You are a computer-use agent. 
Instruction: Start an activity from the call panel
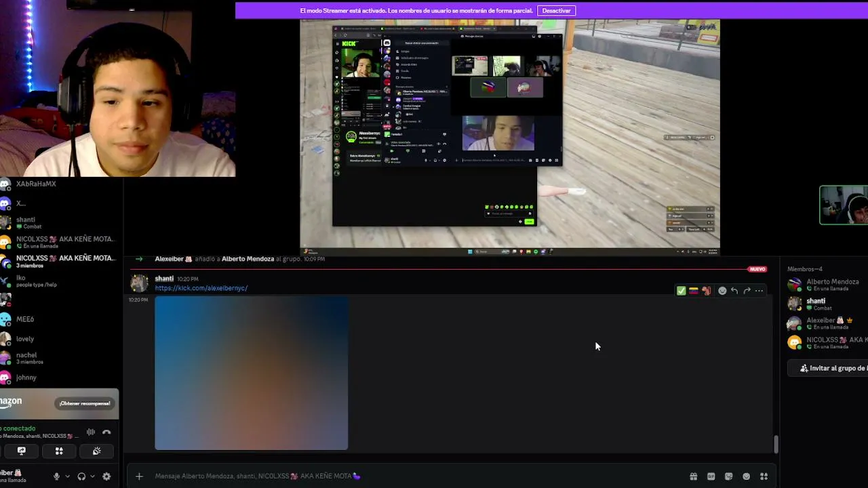[59, 451]
